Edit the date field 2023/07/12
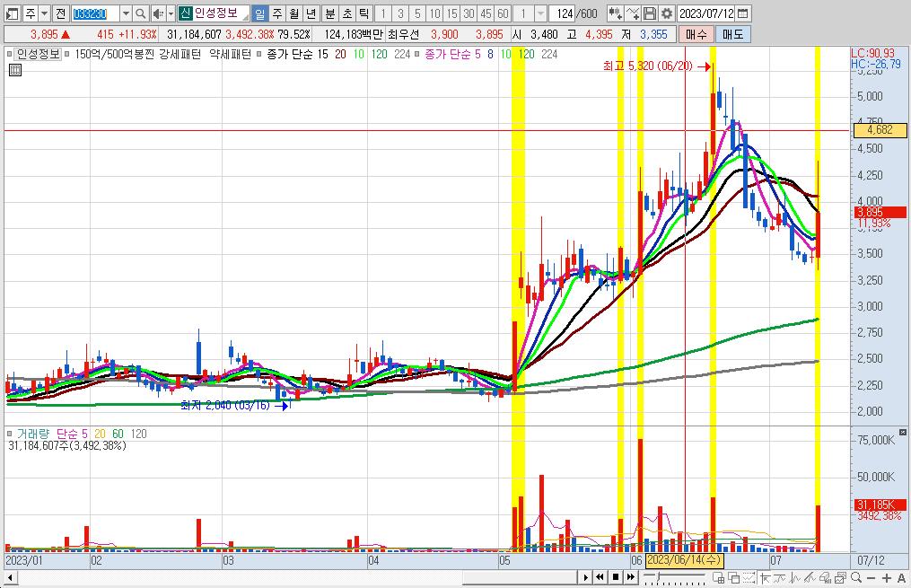This screenshot has width=911, height=588. (706, 13)
